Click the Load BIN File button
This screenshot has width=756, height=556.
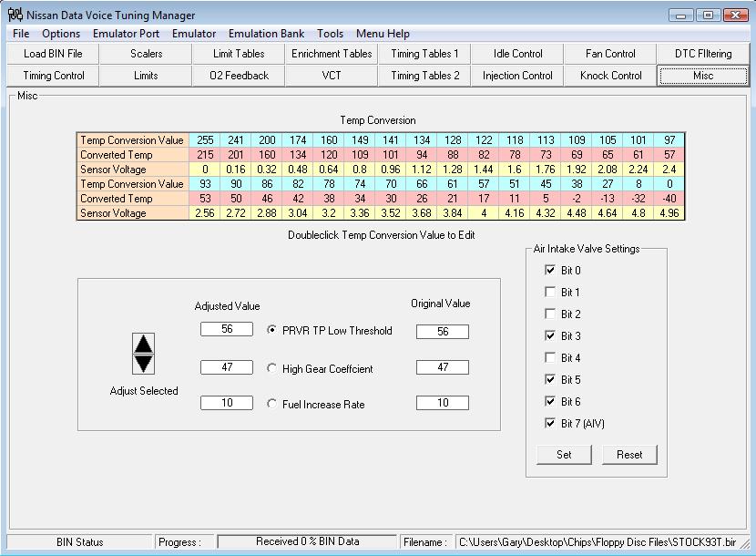coord(53,54)
